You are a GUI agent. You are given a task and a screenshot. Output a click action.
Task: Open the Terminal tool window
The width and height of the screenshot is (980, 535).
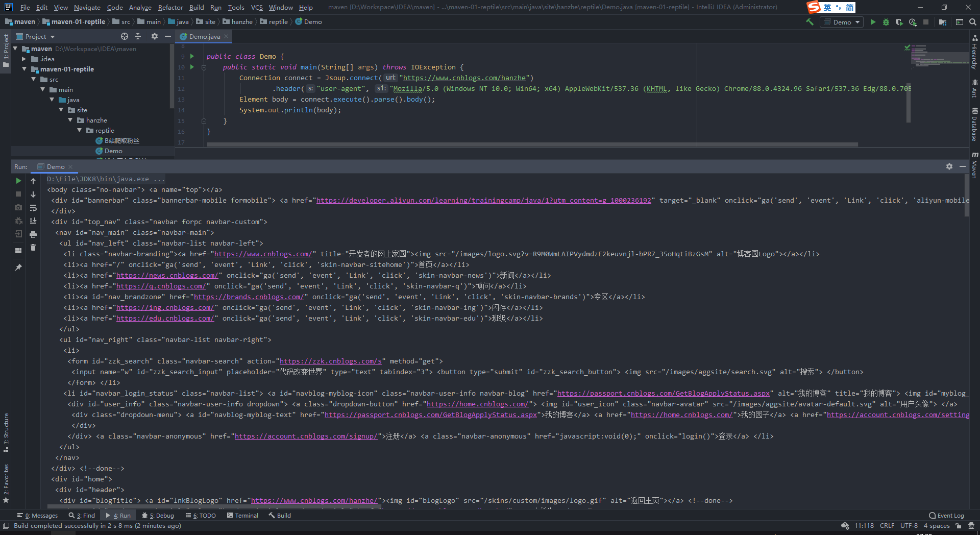click(242, 516)
